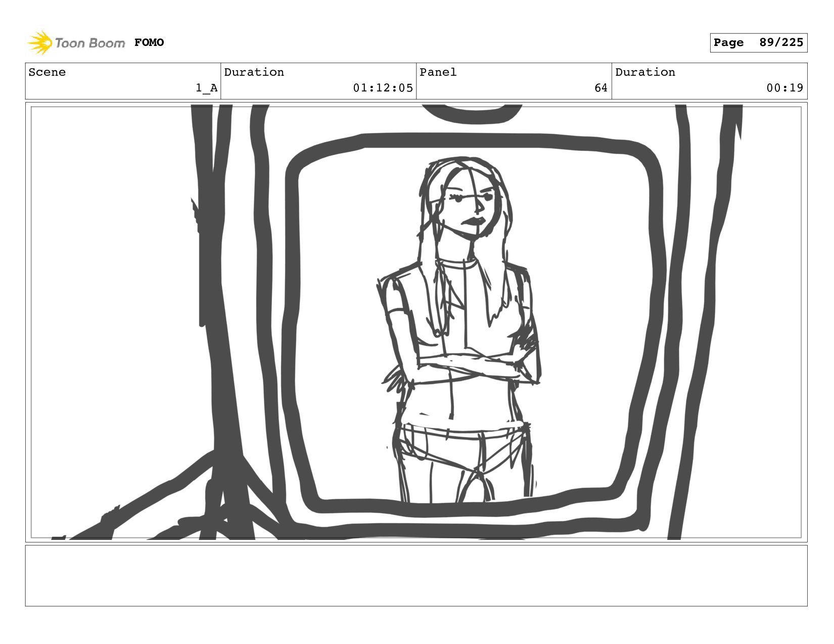The image size is (834, 644).
Task: Click the empty notes box below the panel
Action: point(416,575)
